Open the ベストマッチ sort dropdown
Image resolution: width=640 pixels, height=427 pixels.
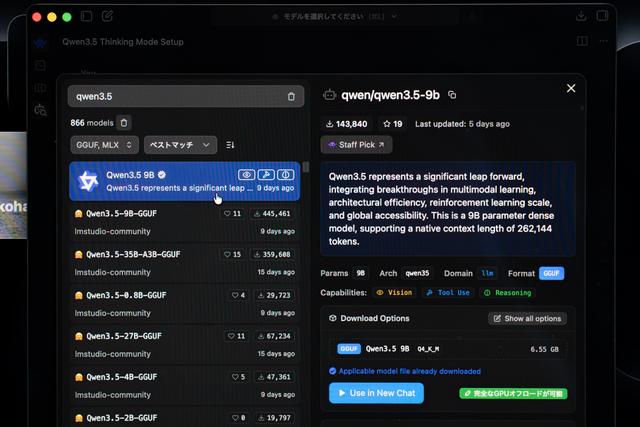180,145
